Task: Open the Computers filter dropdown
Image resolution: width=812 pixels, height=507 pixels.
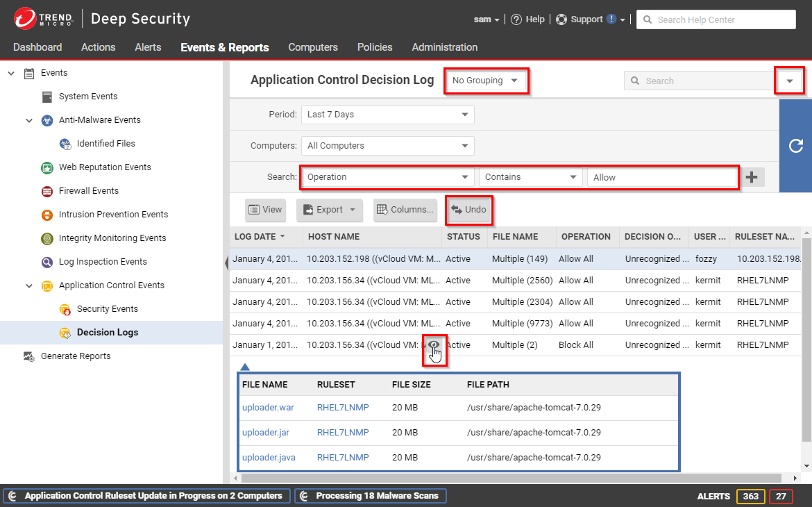Action: click(387, 146)
